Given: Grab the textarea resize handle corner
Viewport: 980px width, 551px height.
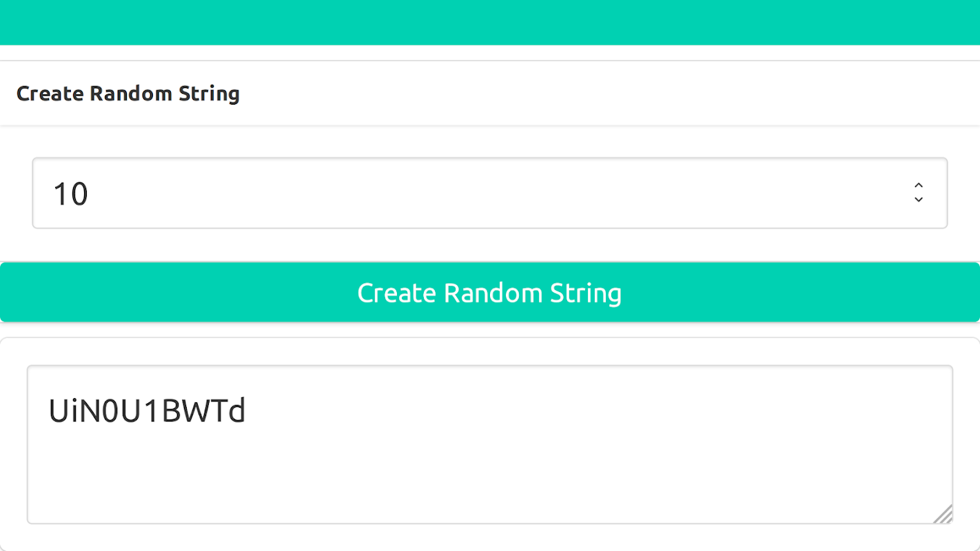Looking at the screenshot, I should [944, 514].
